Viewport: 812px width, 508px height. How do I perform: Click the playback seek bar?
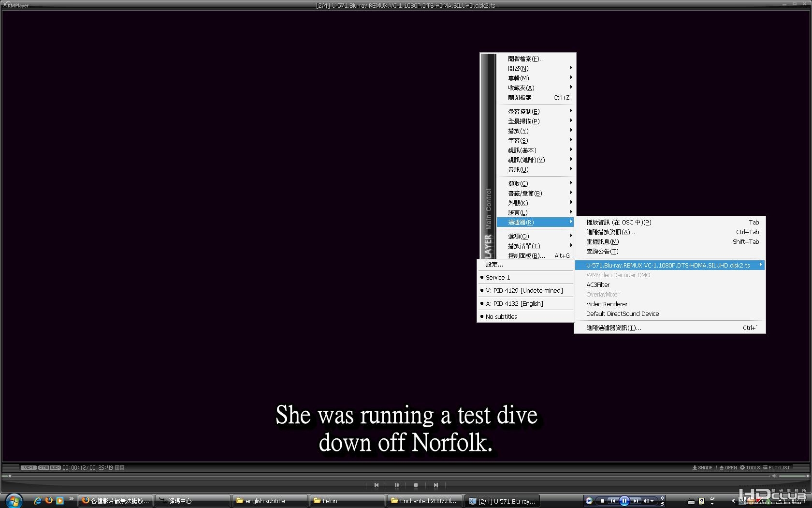(387, 476)
